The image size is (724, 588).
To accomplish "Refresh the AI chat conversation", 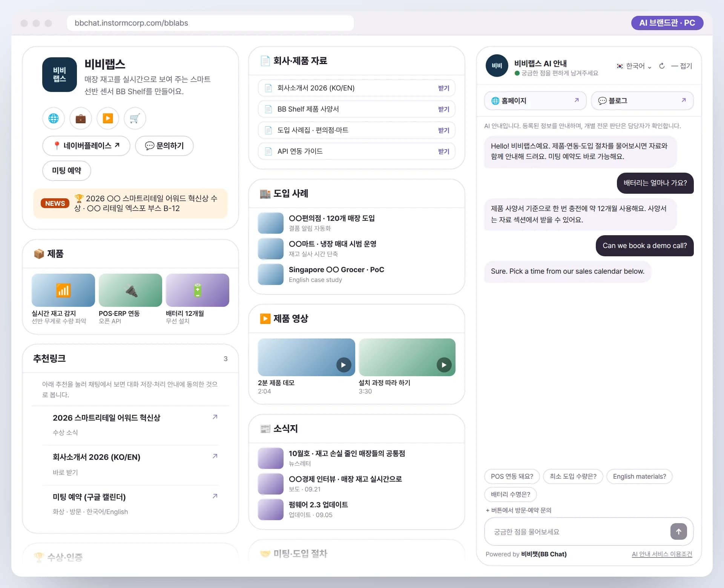I will click(x=662, y=66).
